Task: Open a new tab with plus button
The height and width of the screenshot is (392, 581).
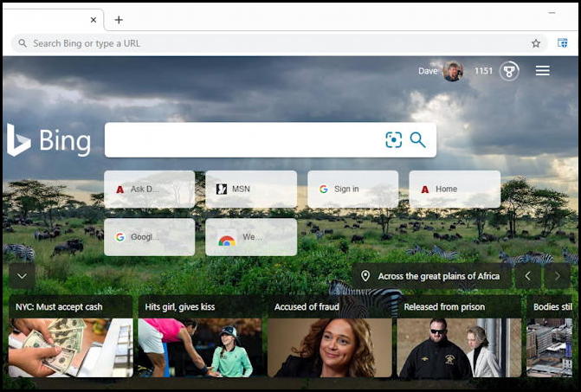Action: click(x=119, y=20)
